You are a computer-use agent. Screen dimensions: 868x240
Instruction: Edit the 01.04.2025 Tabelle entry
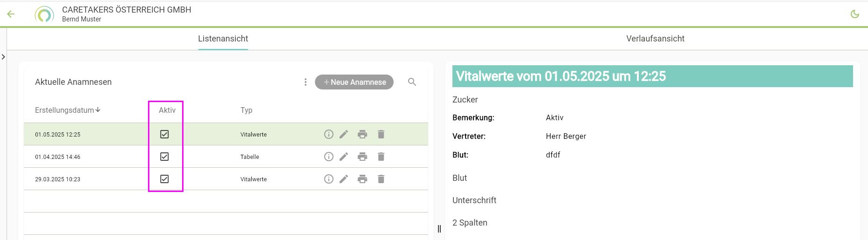point(344,157)
